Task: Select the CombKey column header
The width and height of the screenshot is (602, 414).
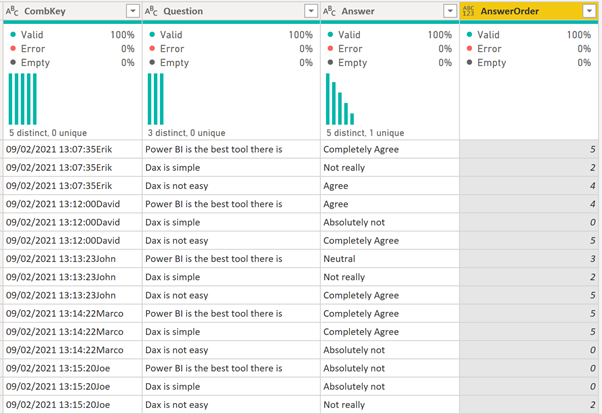Action: pyautogui.click(x=73, y=11)
